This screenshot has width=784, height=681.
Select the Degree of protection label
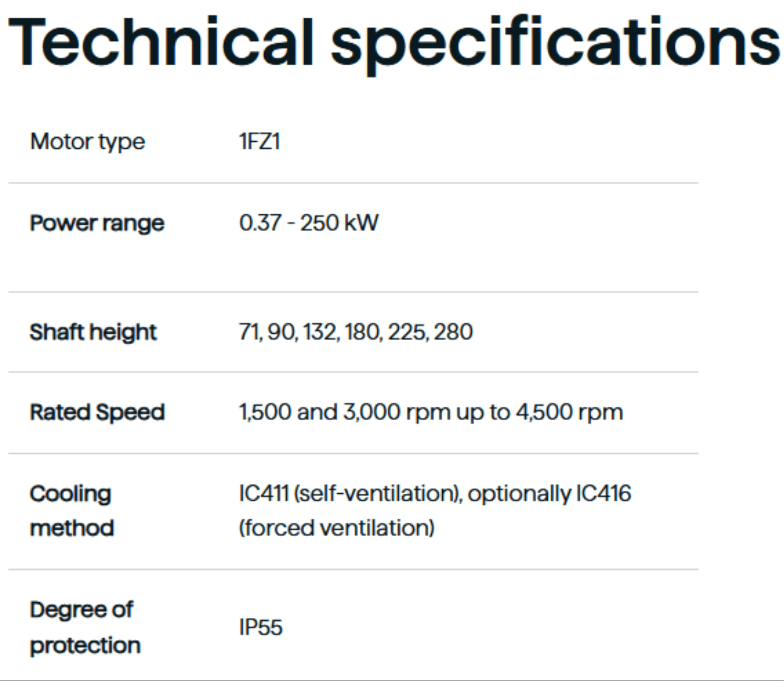(85, 628)
